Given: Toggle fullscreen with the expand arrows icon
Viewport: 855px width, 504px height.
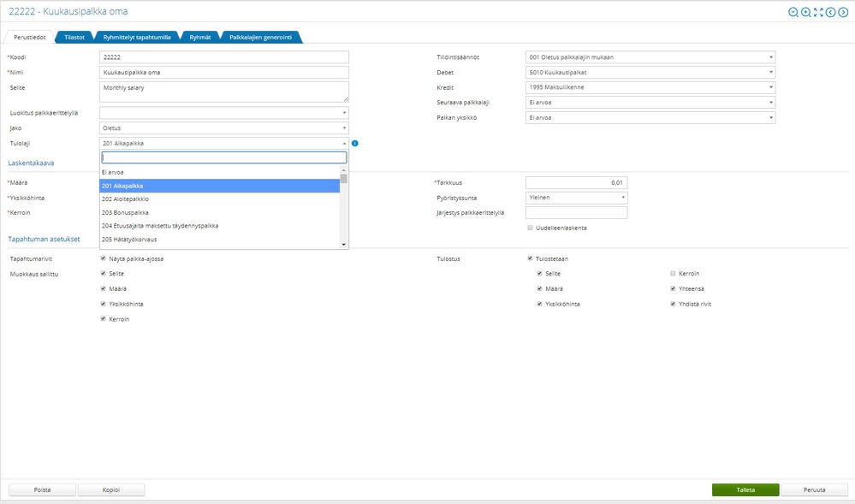Looking at the screenshot, I should [817, 12].
